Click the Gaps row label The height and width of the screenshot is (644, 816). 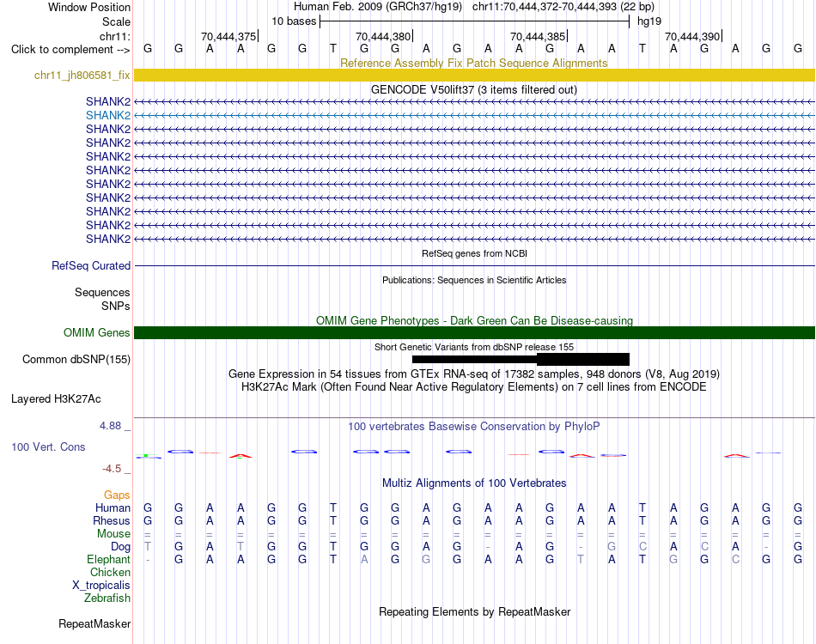(117, 495)
